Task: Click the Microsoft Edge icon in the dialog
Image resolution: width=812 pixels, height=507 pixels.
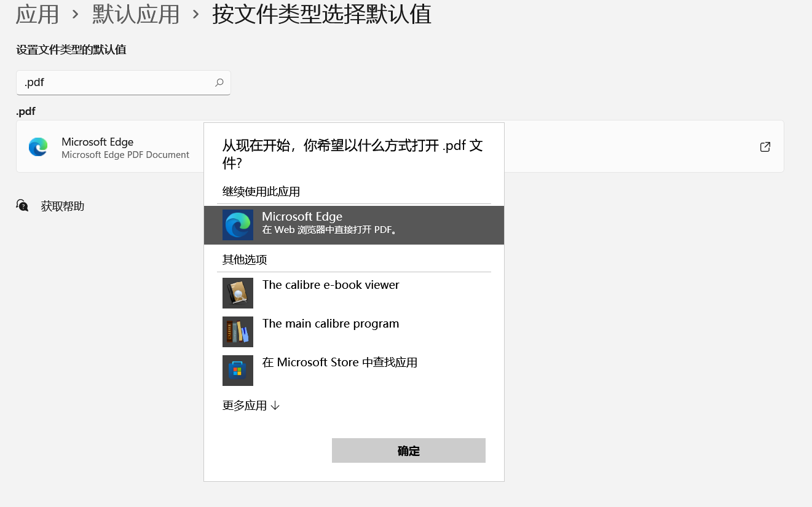Action: (x=238, y=225)
